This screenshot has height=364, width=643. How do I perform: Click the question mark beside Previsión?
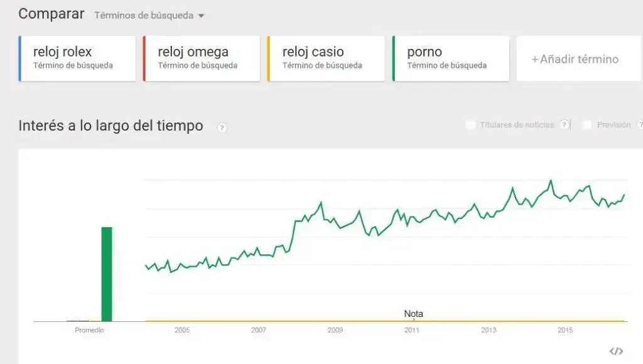coord(640,125)
